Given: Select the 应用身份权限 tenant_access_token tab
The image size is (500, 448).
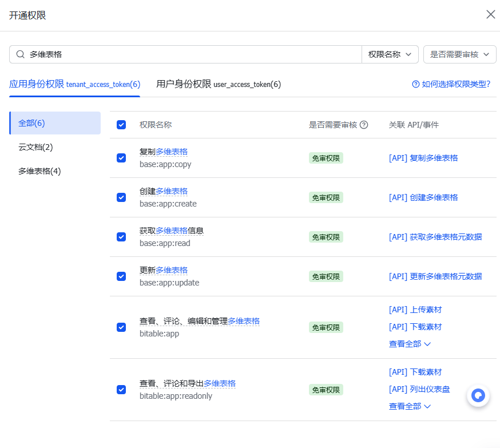Looking at the screenshot, I should [x=74, y=84].
